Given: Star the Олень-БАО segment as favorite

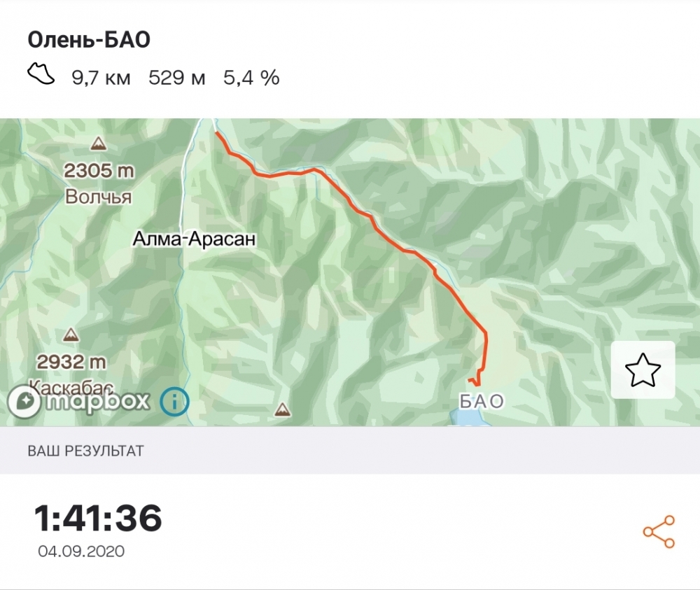Looking at the screenshot, I should pyautogui.click(x=643, y=370).
